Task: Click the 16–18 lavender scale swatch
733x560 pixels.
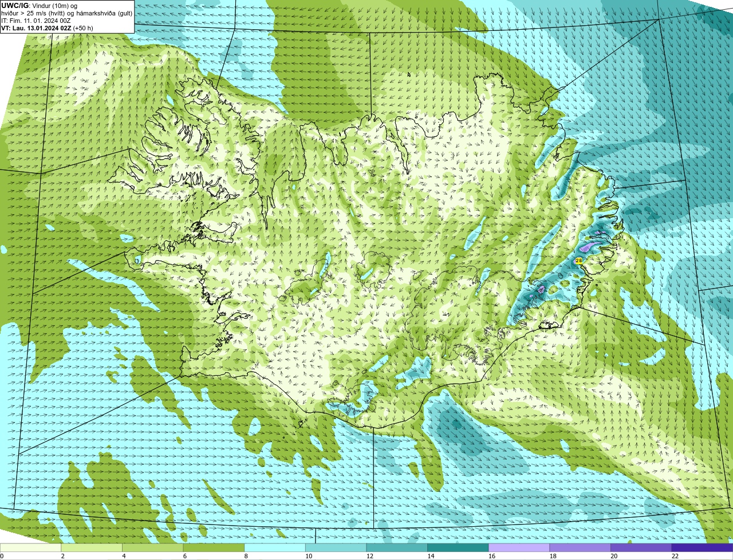Action: [x=519, y=548]
